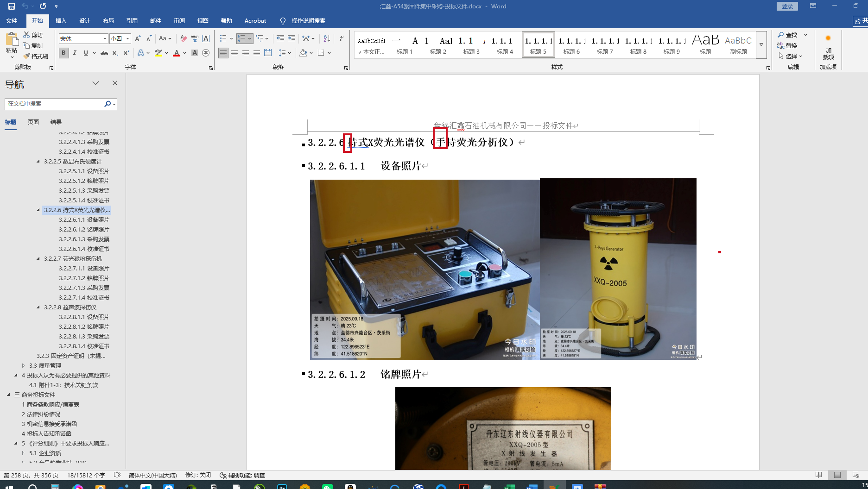Open the font name dropdown (宋体)
Image resolution: width=868 pixels, height=489 pixels.
click(105, 39)
